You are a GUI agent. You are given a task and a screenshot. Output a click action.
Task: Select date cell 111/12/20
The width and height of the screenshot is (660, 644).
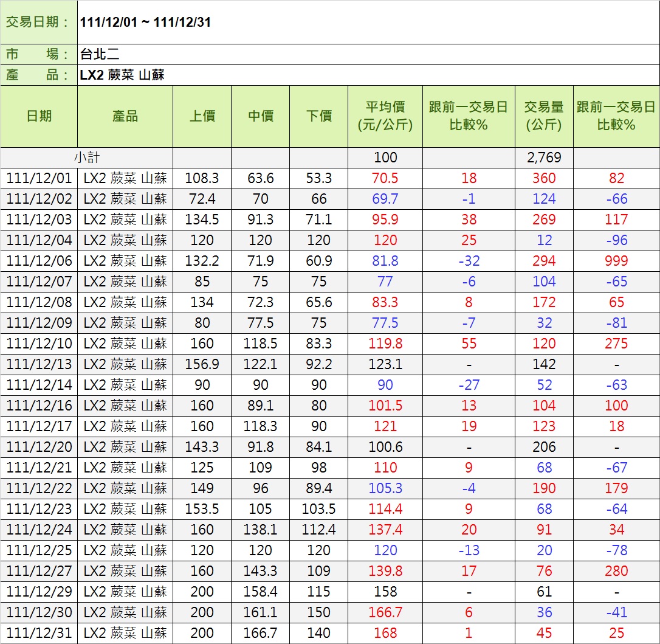pyautogui.click(x=39, y=447)
